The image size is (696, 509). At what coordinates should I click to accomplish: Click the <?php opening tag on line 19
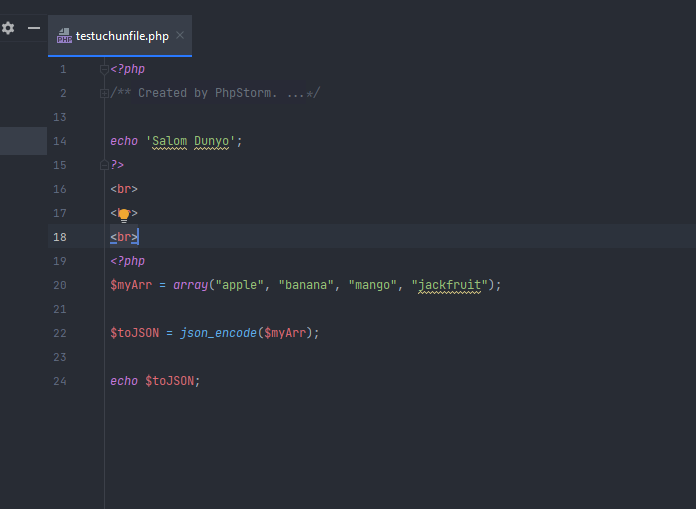pos(127,261)
